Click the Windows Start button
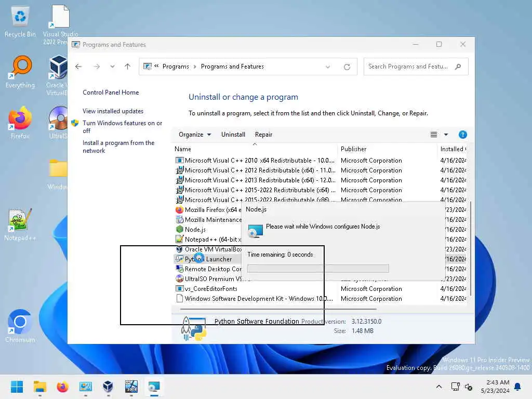The height and width of the screenshot is (399, 532). pos(17,387)
